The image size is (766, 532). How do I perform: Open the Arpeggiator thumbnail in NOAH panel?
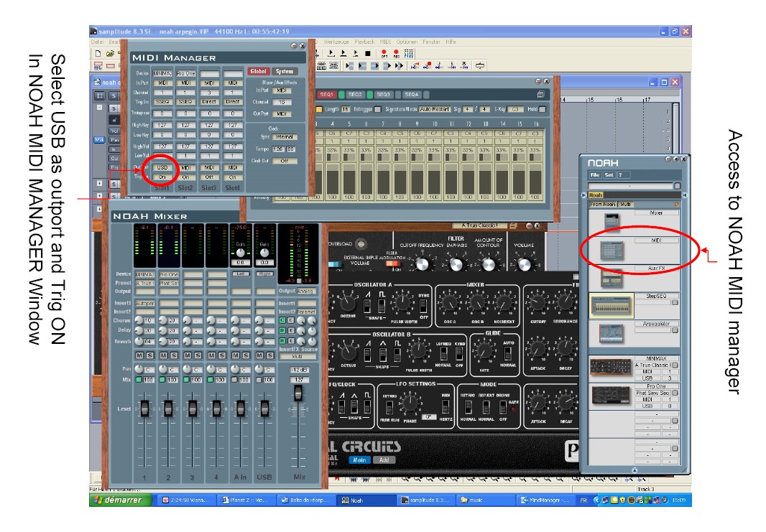coord(612,334)
